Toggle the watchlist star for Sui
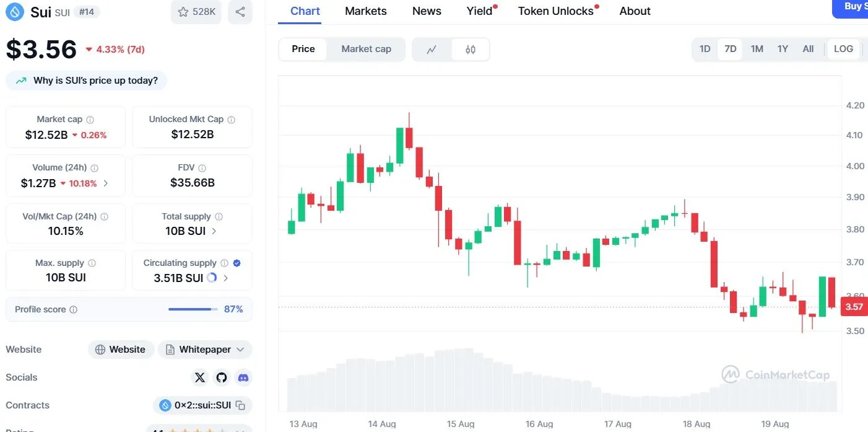Screen dimensions: 868x432 (x=183, y=11)
